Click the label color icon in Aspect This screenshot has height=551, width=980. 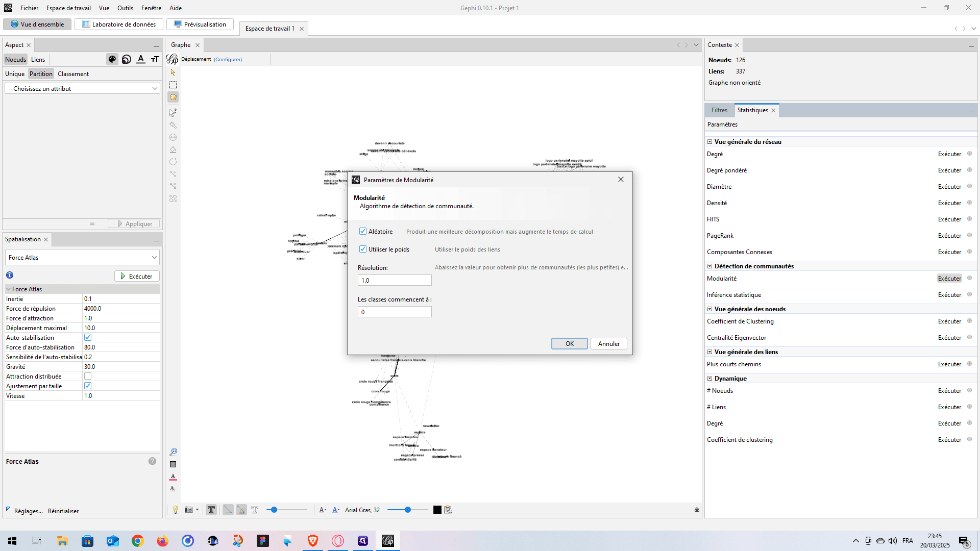point(141,59)
